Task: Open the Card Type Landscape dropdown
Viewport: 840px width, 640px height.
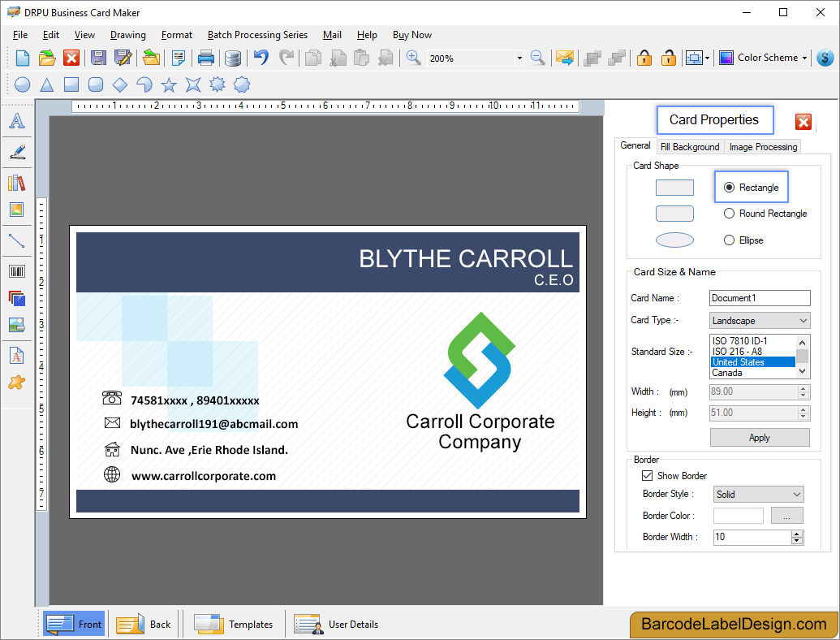Action: pyautogui.click(x=760, y=321)
